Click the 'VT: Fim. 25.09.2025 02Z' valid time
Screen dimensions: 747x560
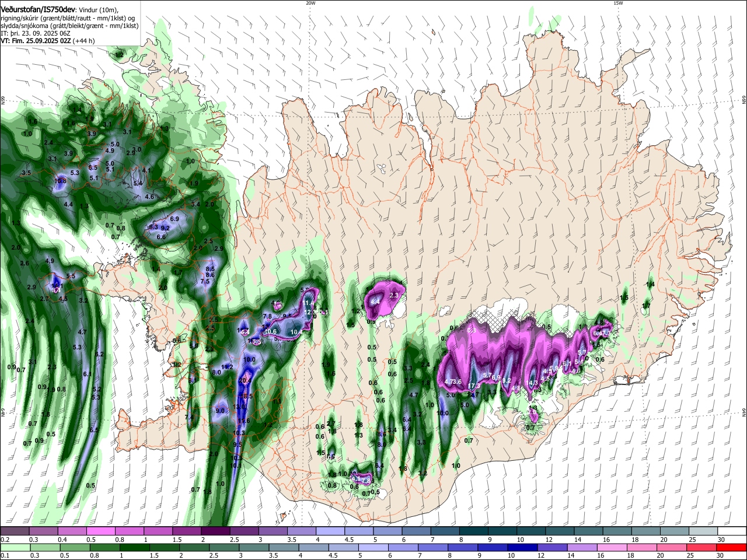35,41
